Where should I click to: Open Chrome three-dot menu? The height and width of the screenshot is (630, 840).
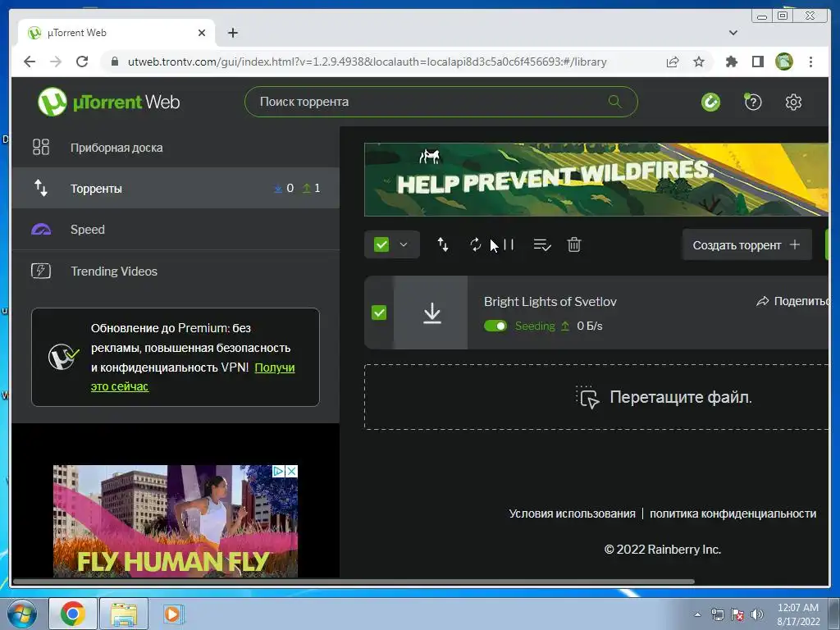click(810, 62)
